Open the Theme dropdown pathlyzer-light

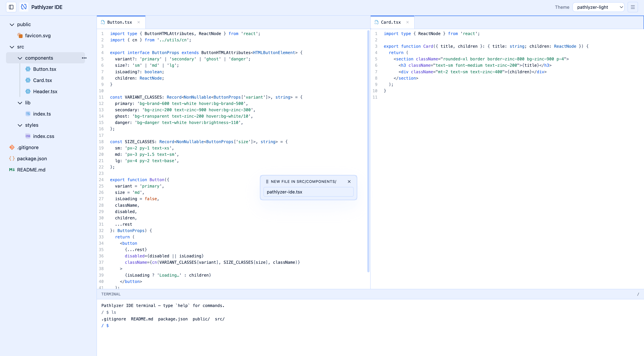pos(599,7)
